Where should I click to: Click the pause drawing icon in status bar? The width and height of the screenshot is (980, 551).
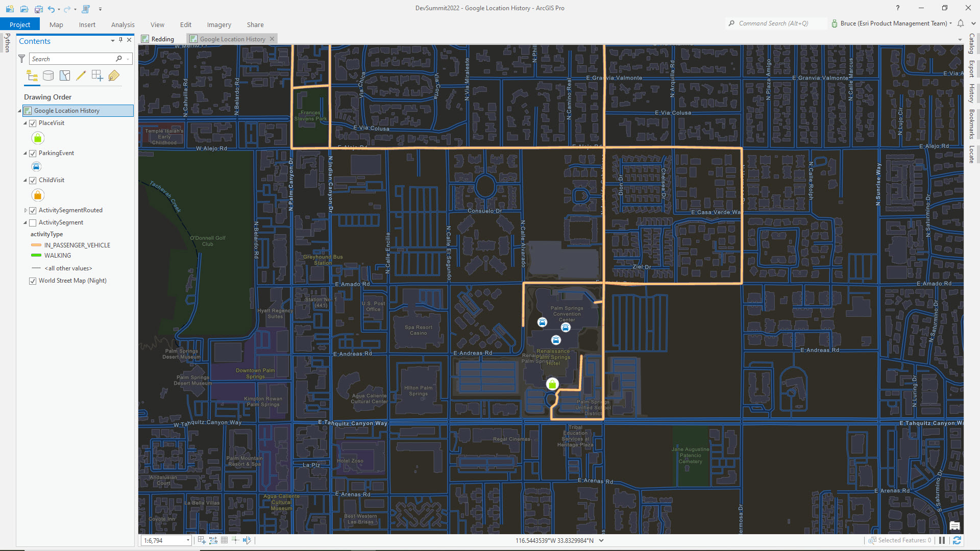coord(942,540)
